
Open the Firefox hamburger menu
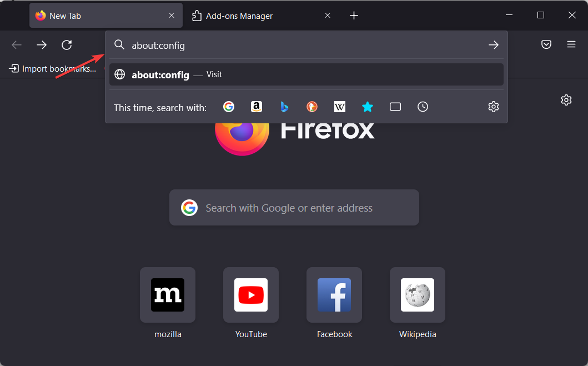coord(571,44)
